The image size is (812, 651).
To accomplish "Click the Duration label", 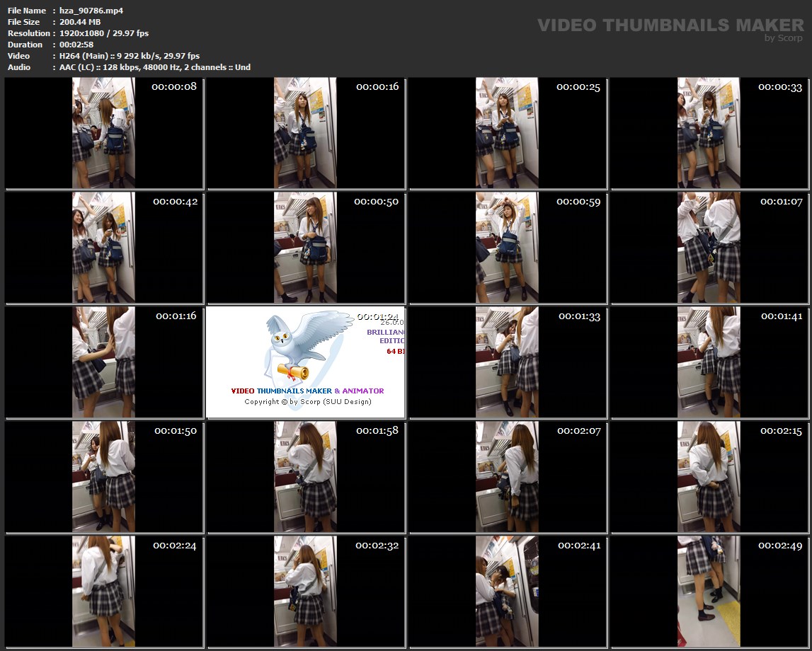I will pos(25,45).
